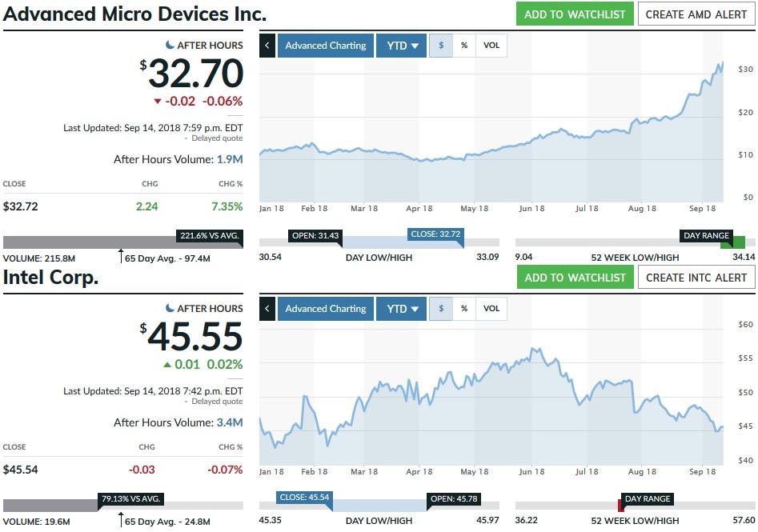Image resolution: width=758 pixels, height=532 pixels.
Task: Open the YTD dropdown on Intel chart
Action: point(401,308)
